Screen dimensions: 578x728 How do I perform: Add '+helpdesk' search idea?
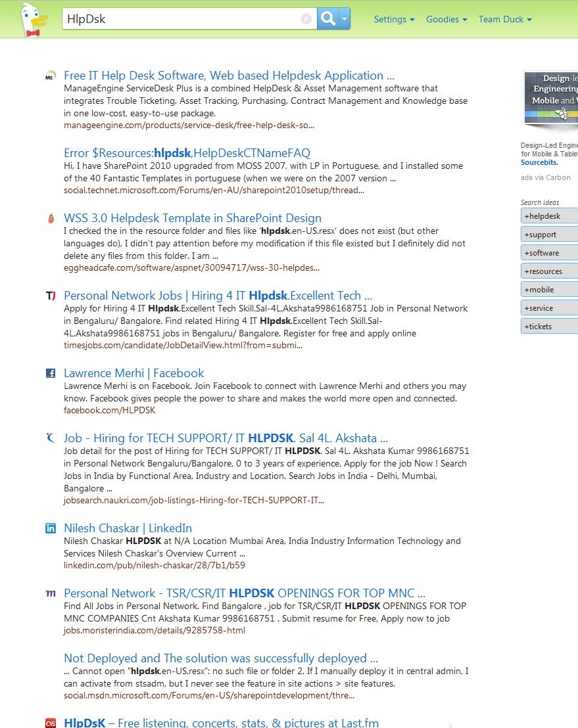click(549, 216)
